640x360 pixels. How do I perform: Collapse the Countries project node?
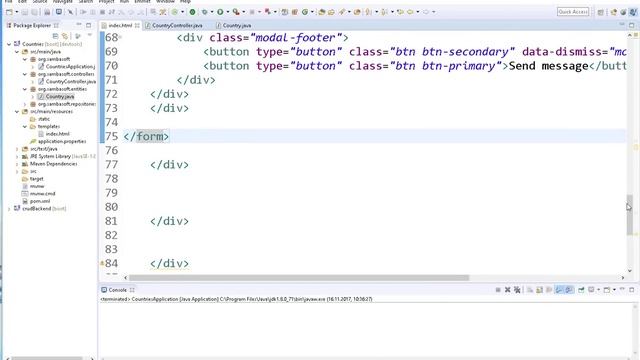pyautogui.click(x=9, y=44)
